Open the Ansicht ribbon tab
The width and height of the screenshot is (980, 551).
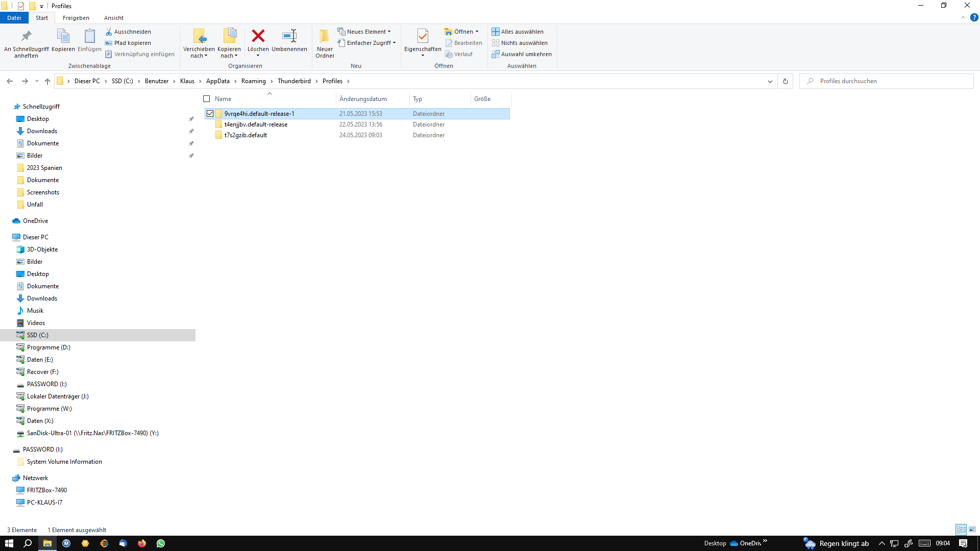tap(113, 18)
